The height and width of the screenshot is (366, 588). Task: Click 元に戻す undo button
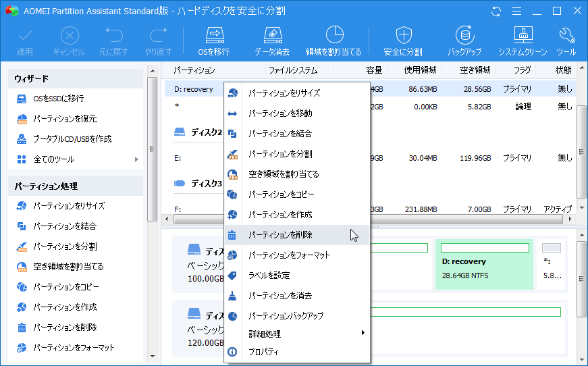[x=113, y=41]
